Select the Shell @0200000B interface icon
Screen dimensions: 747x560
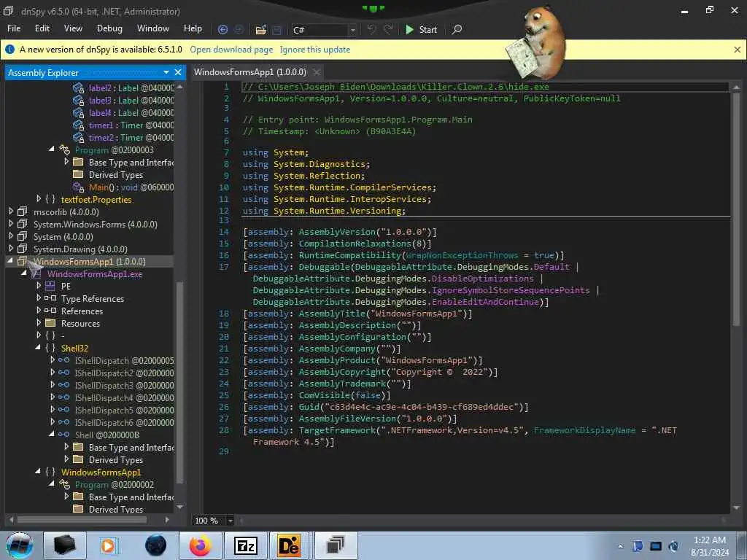[64, 435]
